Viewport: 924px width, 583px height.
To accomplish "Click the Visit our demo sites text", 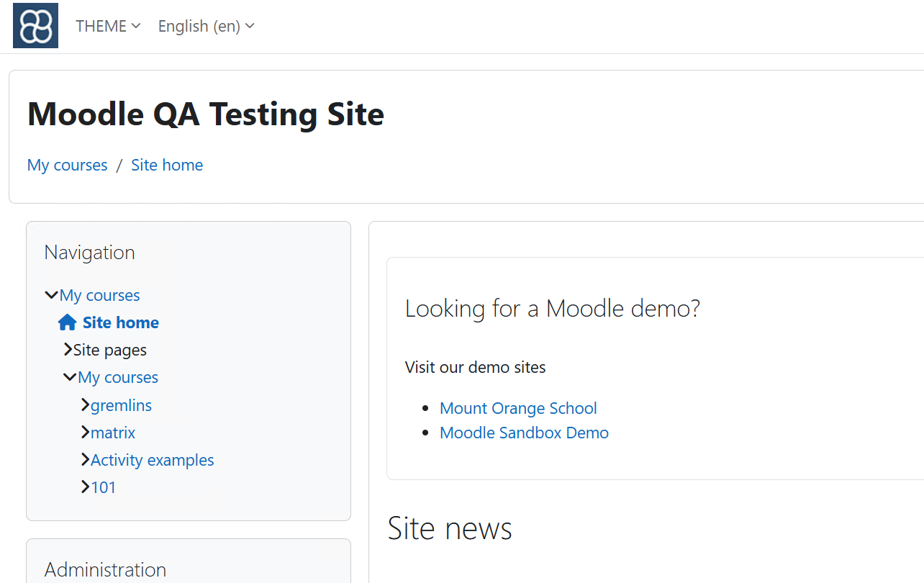I will click(x=476, y=367).
